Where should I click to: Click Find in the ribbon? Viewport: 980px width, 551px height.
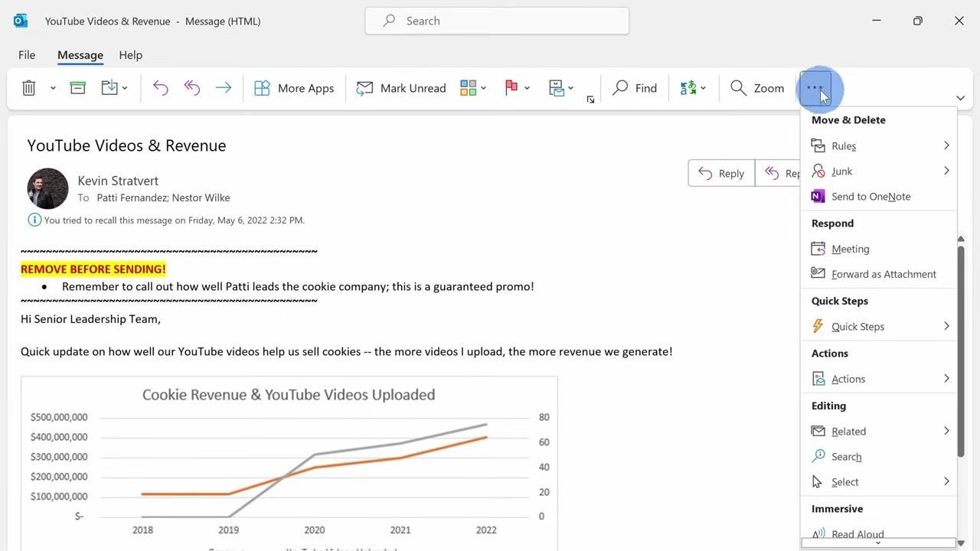point(635,88)
